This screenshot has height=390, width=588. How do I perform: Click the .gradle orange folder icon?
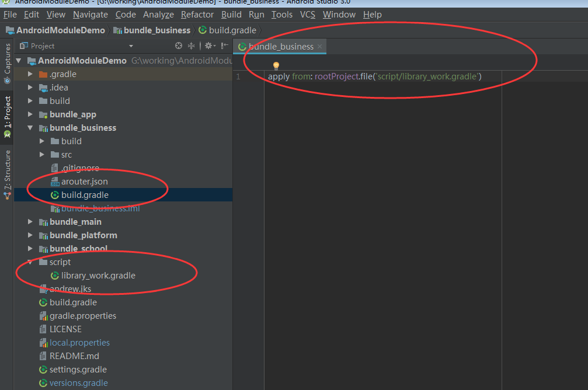pos(43,74)
